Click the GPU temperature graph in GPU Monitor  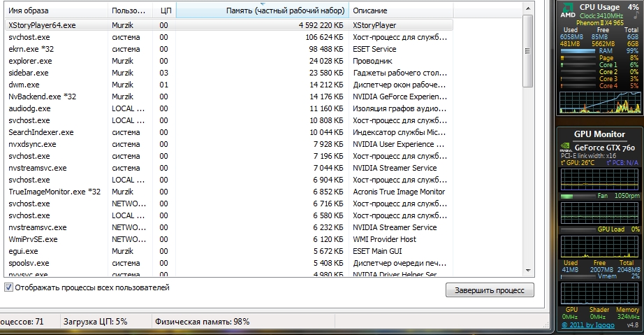pos(599,178)
